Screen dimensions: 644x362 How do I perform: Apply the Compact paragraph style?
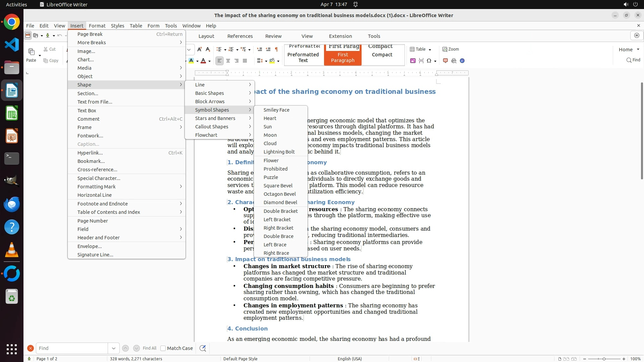pos(382,55)
